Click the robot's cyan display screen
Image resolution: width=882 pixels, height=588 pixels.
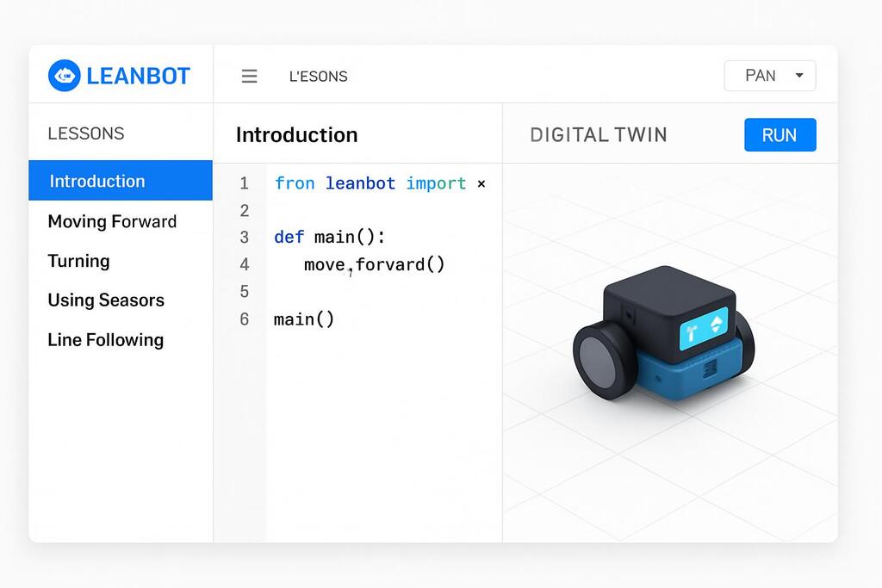(x=704, y=328)
